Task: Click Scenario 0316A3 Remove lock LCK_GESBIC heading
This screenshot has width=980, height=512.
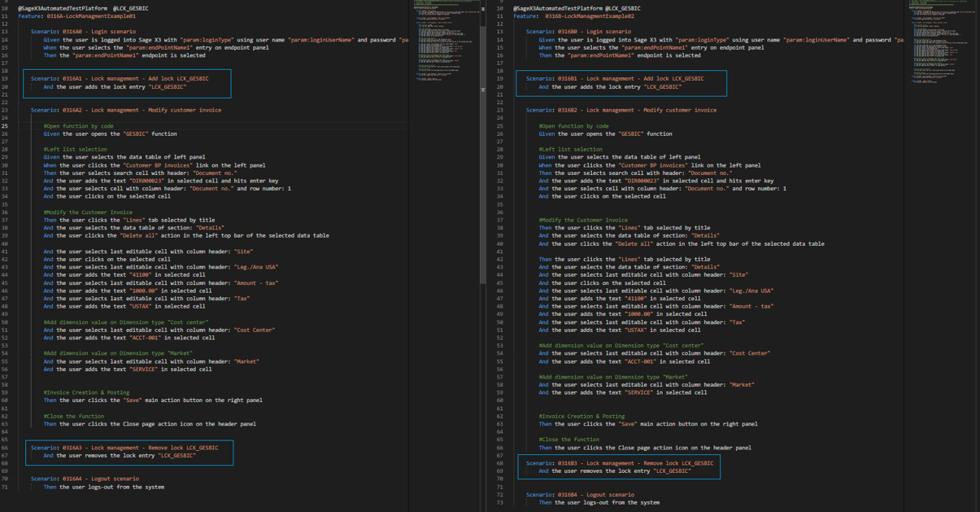Action: tap(124, 448)
